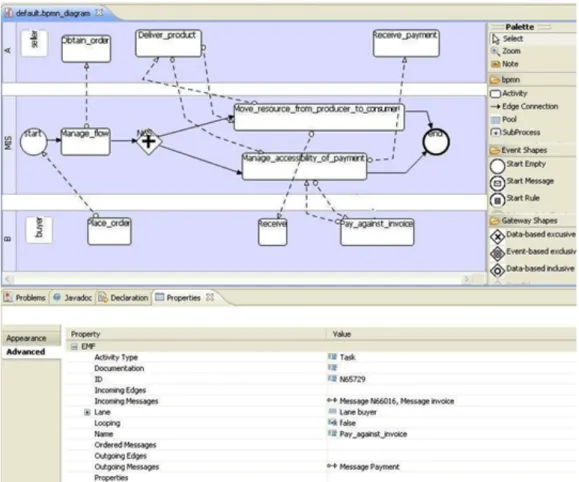Select the Outgoing Edges property row

click(321, 456)
